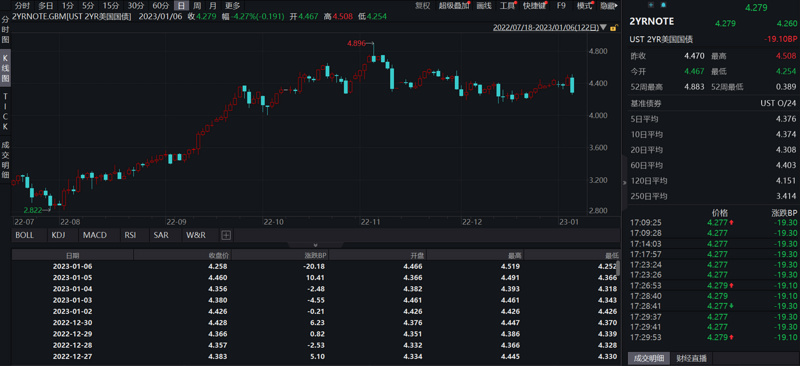Click the 60日平均 value 4.403
Viewport: 800px width, 366px height.
[x=786, y=165]
